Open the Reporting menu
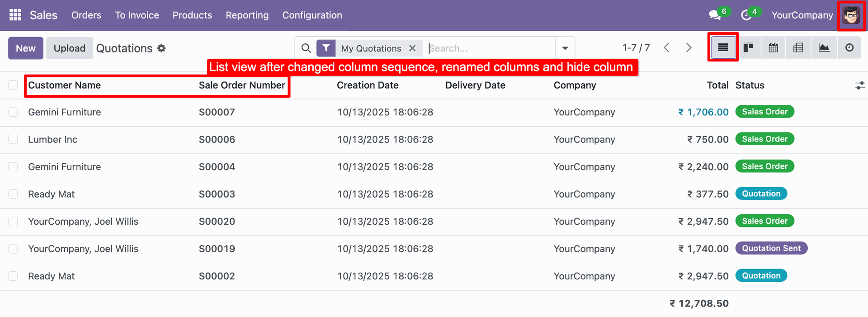 point(247,15)
